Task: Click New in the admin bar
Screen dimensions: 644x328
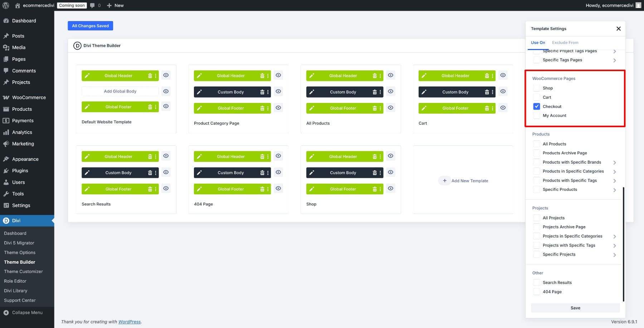Action: [115, 5]
